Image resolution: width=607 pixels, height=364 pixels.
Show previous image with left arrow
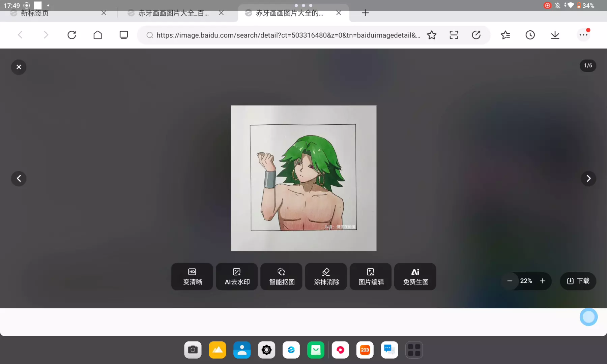coord(19,179)
